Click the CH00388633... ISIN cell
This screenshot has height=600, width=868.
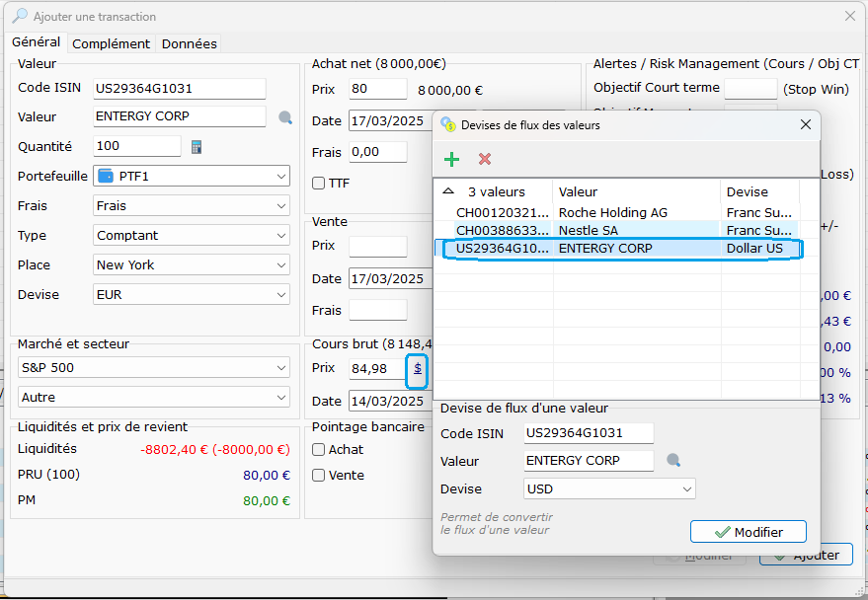coord(502,231)
